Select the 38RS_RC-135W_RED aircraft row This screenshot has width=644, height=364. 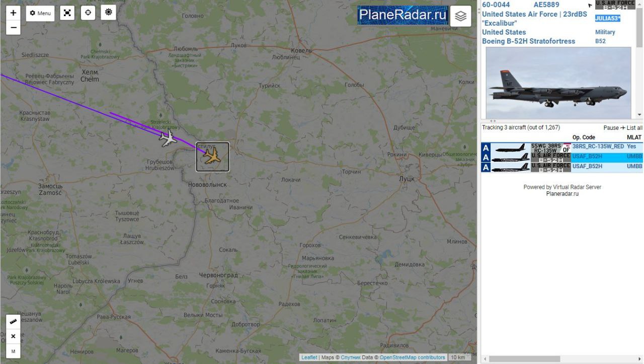tap(561, 147)
